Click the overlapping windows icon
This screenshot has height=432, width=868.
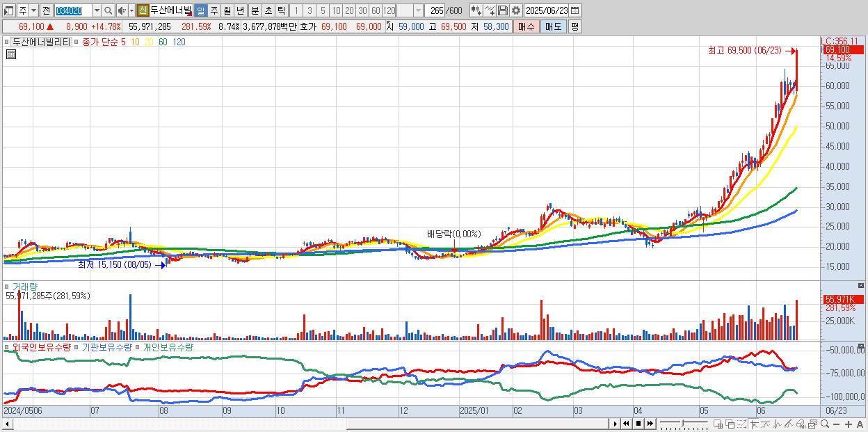pos(730,424)
